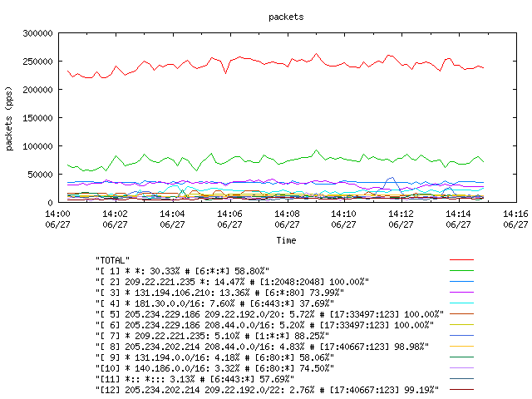This screenshot has height=399, width=532.
Task: Click the green legend line sample for [ 1]
Action: 461,271
